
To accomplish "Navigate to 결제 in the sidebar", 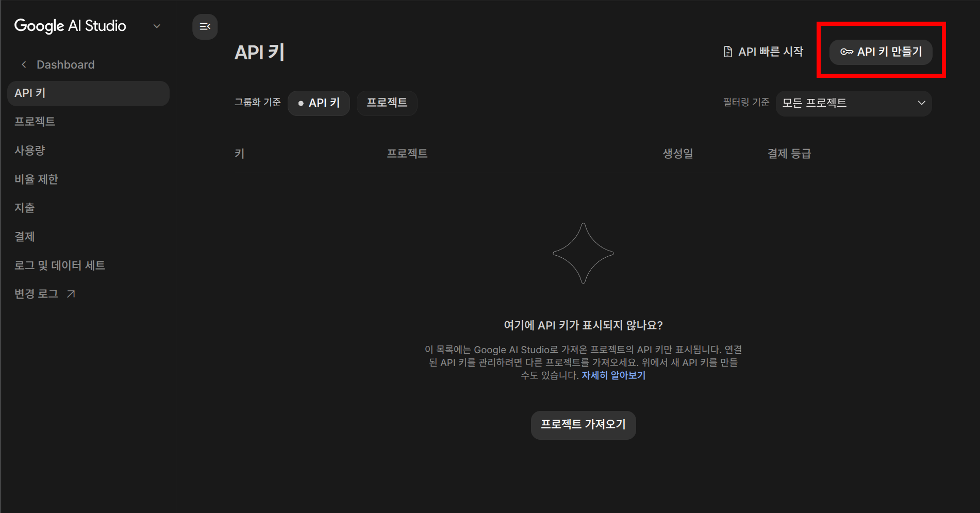I will pos(25,237).
